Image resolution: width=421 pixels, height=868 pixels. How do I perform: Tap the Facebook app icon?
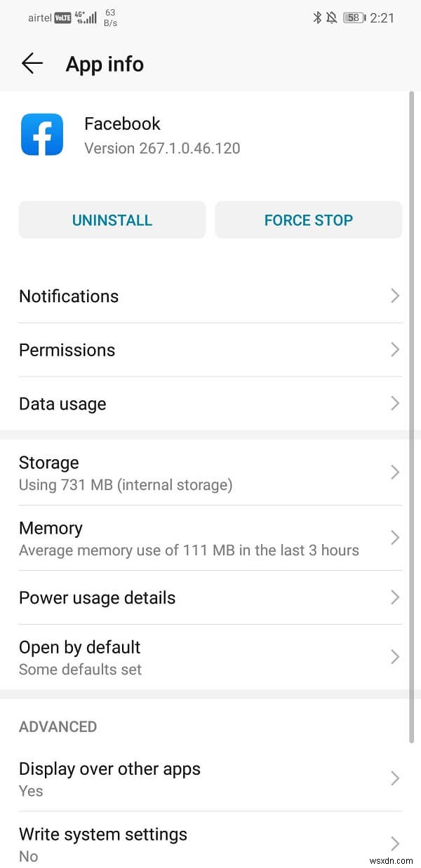(41, 133)
